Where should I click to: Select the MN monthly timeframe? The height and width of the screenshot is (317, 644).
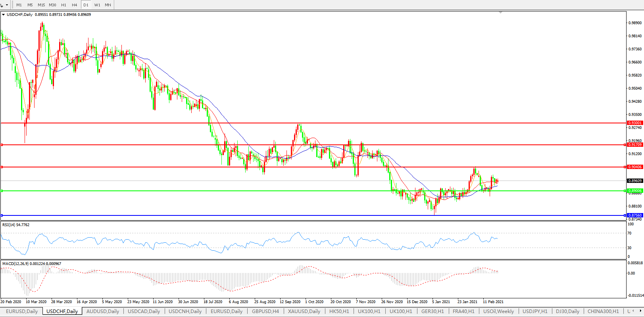coord(108,5)
